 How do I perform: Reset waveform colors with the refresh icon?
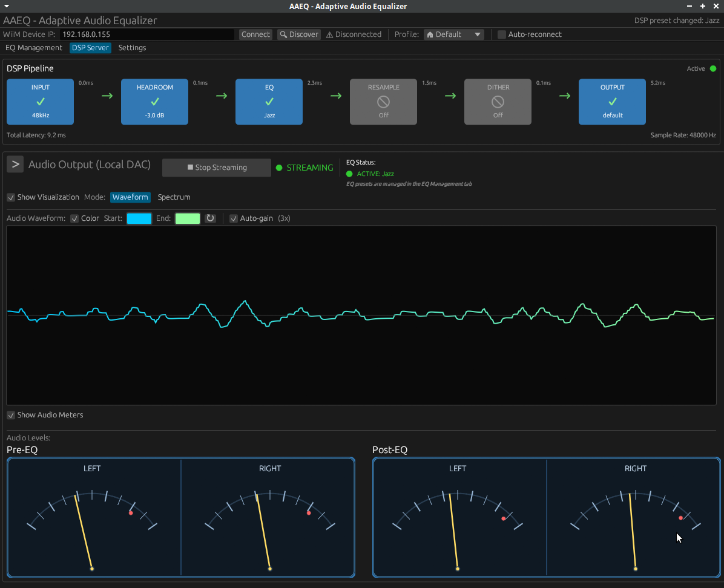coord(210,218)
